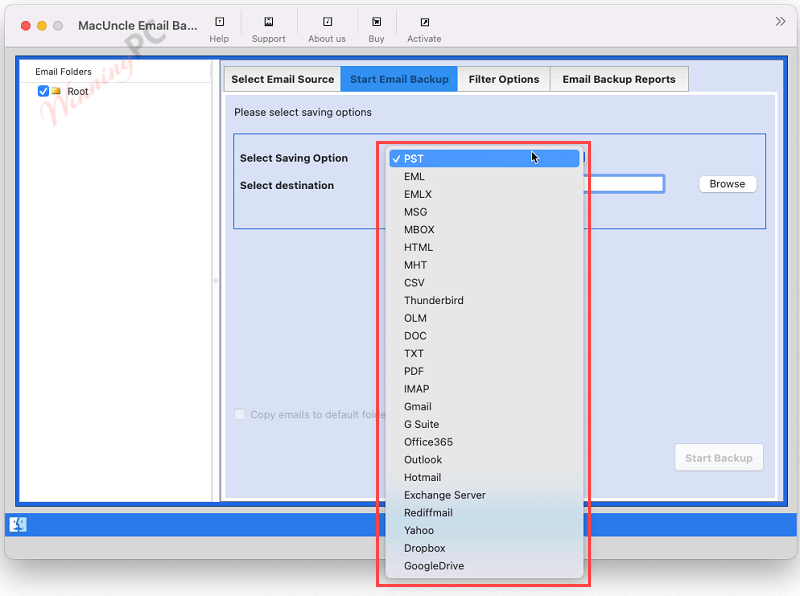Pick PDF saving option
Viewport: 800px width, 596px height.
[x=484, y=371]
